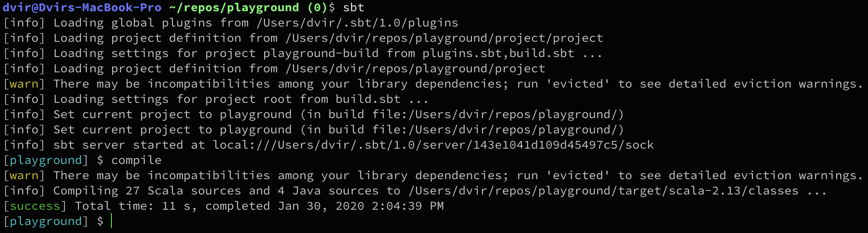This screenshot has height=233, width=868.
Task: Click the 'Total time: 11 s' text
Action: [133, 206]
